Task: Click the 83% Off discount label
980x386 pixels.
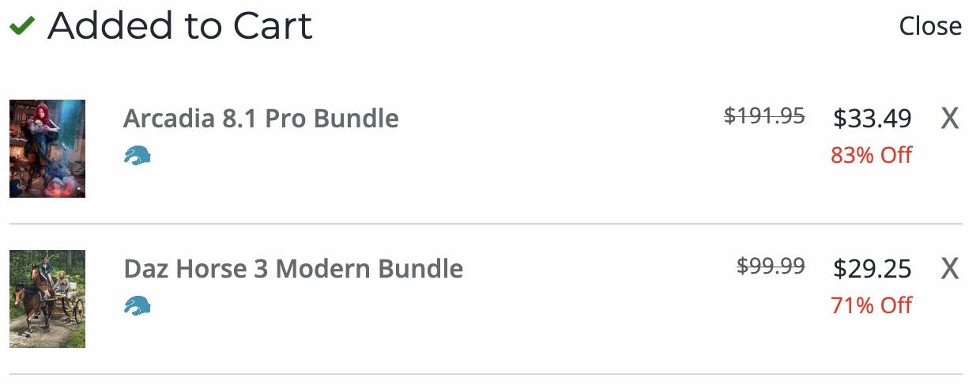Action: click(x=871, y=155)
